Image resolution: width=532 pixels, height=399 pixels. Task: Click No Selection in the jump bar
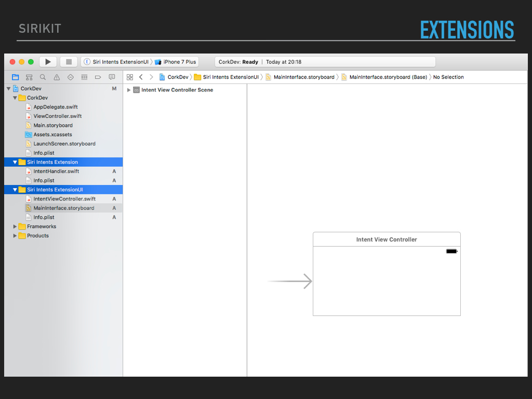pyautogui.click(x=448, y=77)
